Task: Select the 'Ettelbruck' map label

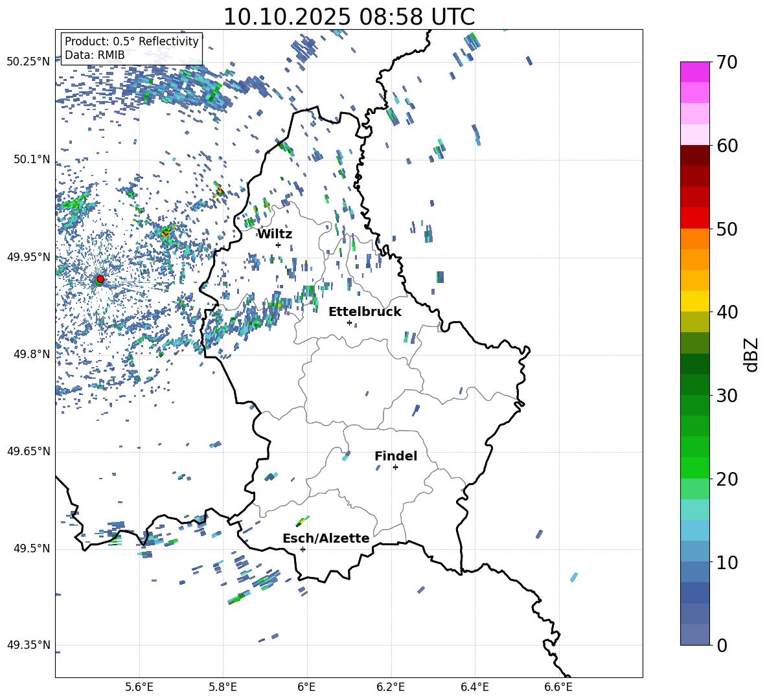Action: 365,312
